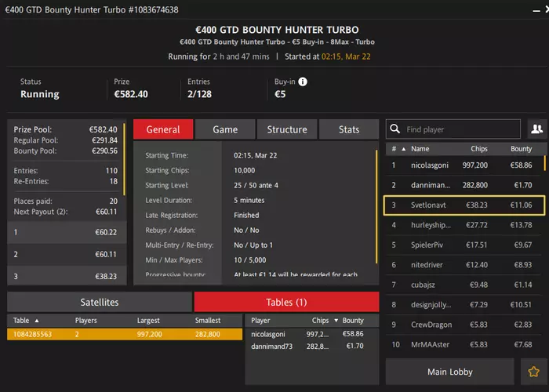Click the Name column header
The width and height of the screenshot is (549, 392).
(x=420, y=149)
